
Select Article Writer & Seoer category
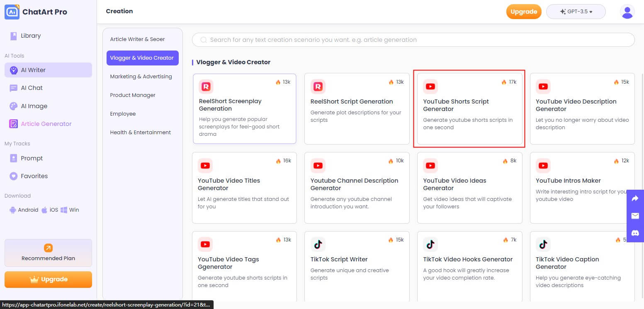[x=142, y=39]
